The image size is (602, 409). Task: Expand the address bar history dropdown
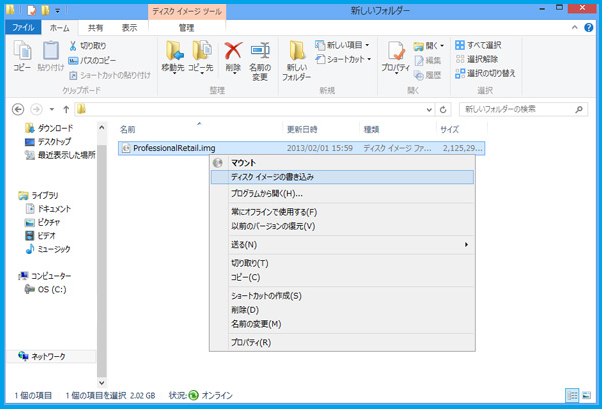(x=429, y=110)
